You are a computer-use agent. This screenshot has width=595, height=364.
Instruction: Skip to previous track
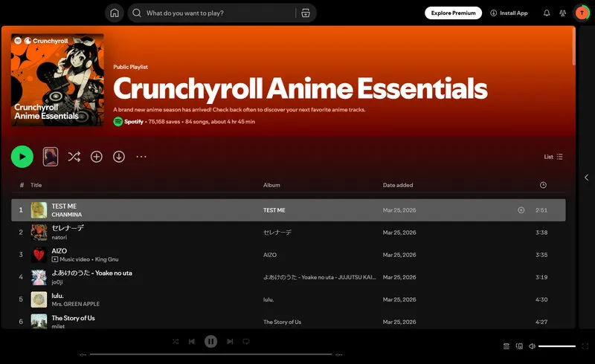[x=192, y=342]
